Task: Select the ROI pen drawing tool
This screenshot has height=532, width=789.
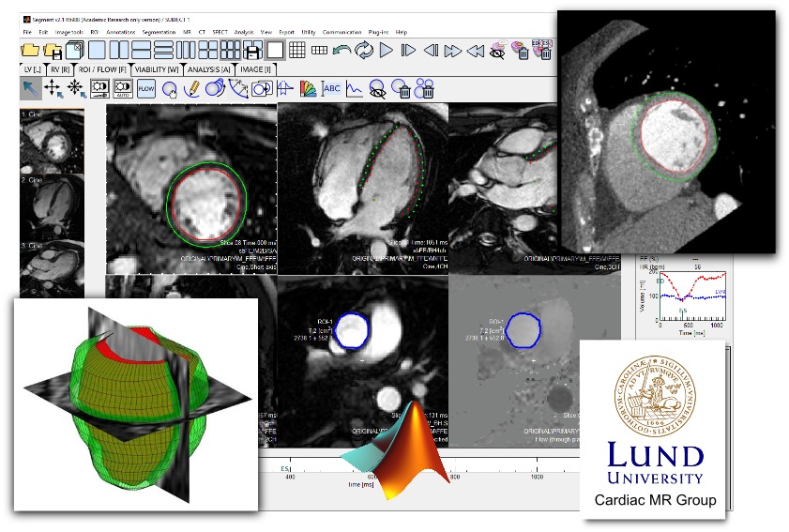Action: pos(191,89)
